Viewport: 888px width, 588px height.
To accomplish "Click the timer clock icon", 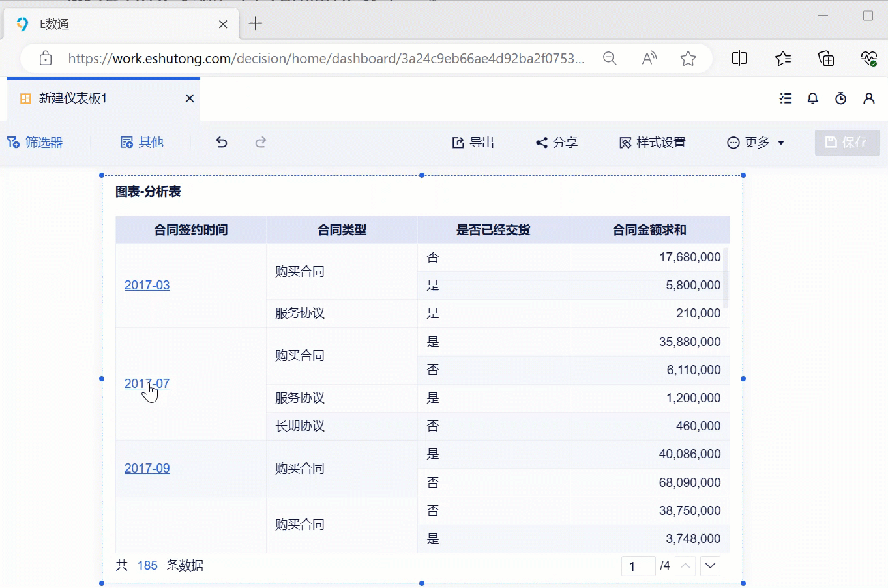I will coord(840,98).
